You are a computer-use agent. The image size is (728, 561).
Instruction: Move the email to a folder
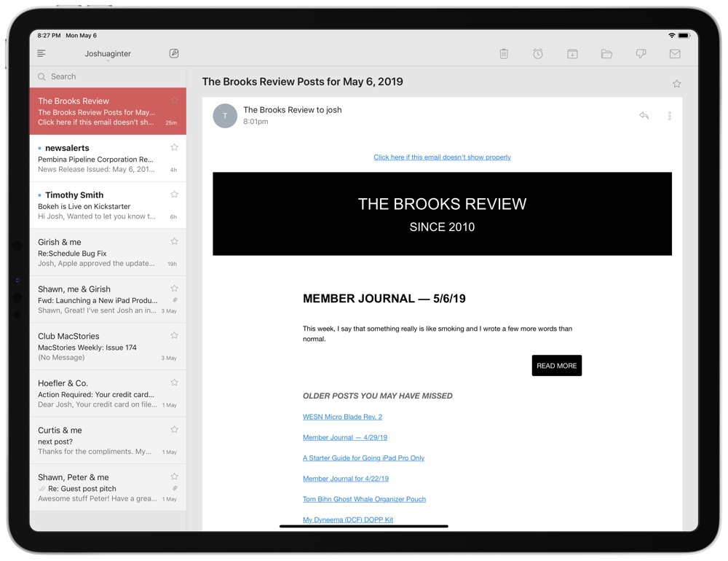[x=606, y=53]
